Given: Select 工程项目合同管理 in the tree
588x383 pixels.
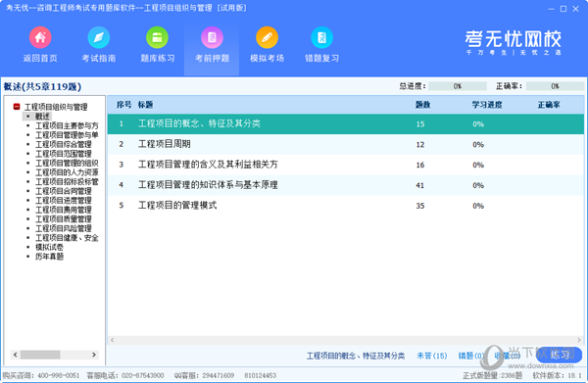Looking at the screenshot, I should 64,191.
